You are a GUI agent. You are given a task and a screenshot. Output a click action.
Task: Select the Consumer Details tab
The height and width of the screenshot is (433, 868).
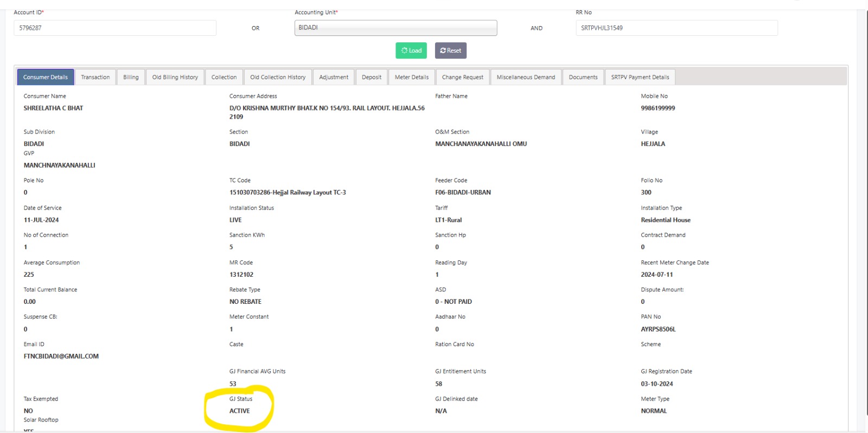46,77
